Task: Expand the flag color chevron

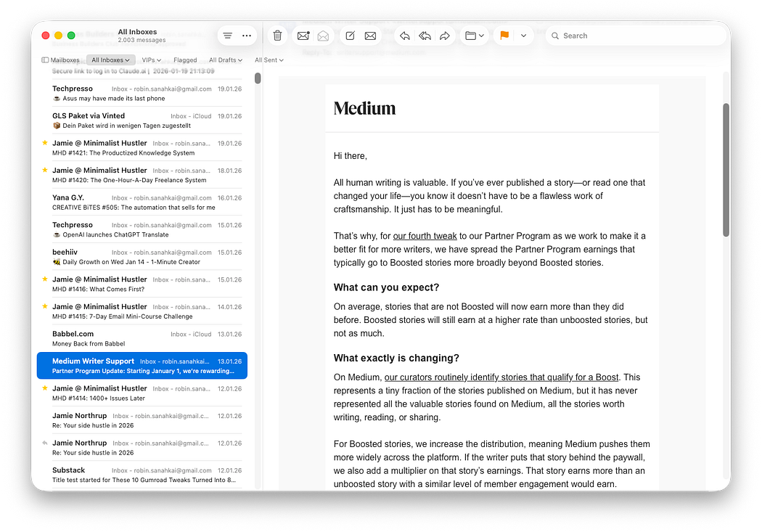Action: pos(523,35)
